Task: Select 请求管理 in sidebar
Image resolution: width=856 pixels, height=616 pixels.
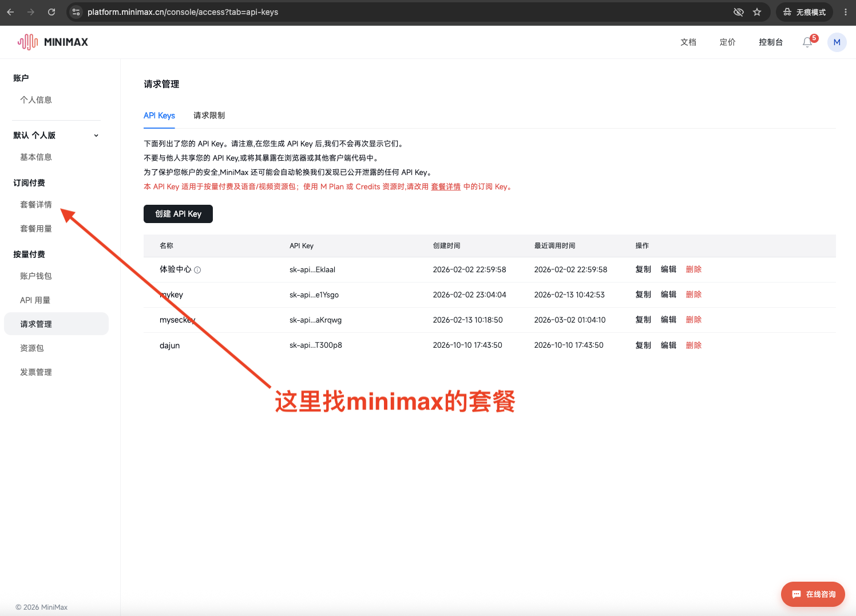Action: point(56,324)
